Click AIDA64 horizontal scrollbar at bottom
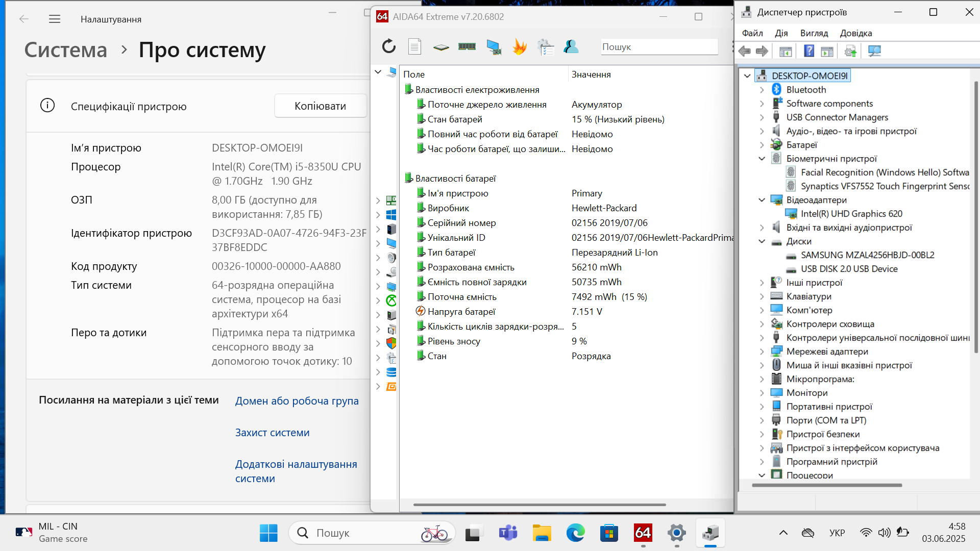 tap(540, 505)
